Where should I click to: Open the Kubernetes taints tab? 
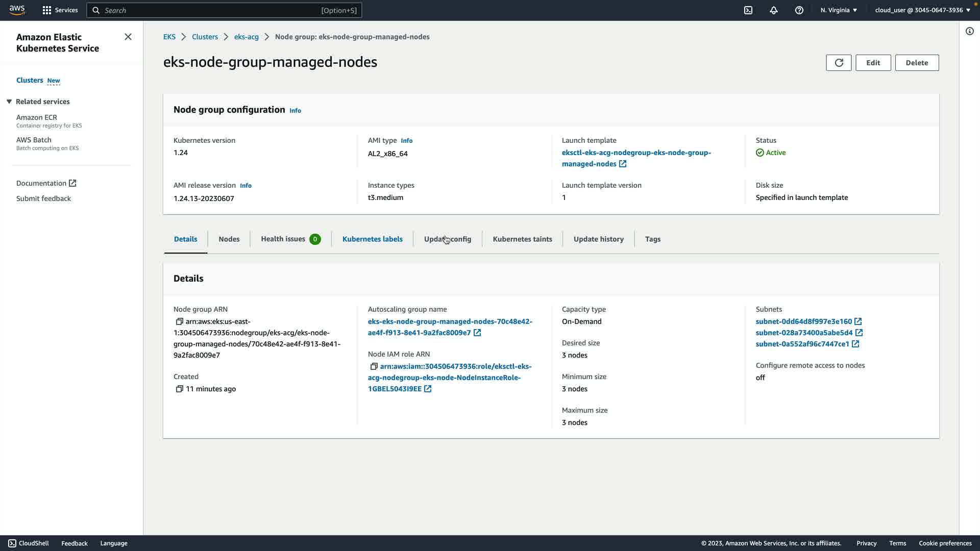[x=522, y=239]
